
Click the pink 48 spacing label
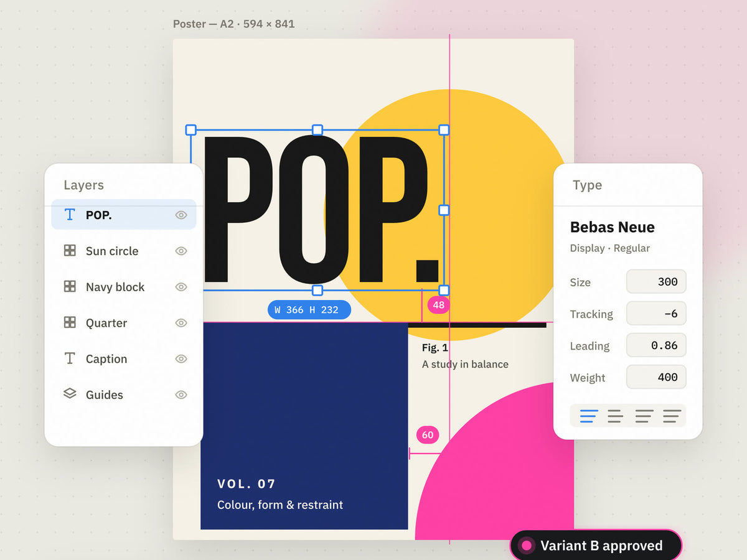pyautogui.click(x=439, y=305)
